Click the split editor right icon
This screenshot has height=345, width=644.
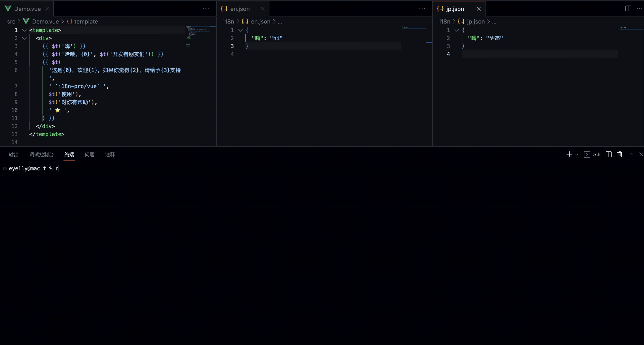pyautogui.click(x=628, y=9)
